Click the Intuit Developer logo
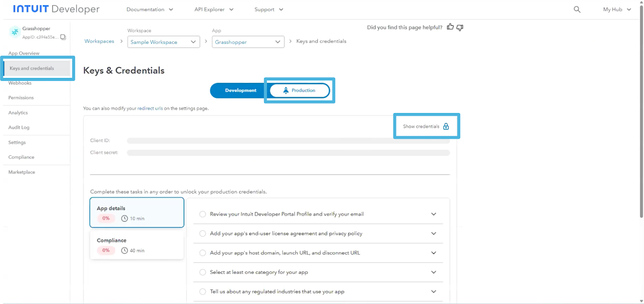The width and height of the screenshot is (644, 304). click(x=56, y=10)
